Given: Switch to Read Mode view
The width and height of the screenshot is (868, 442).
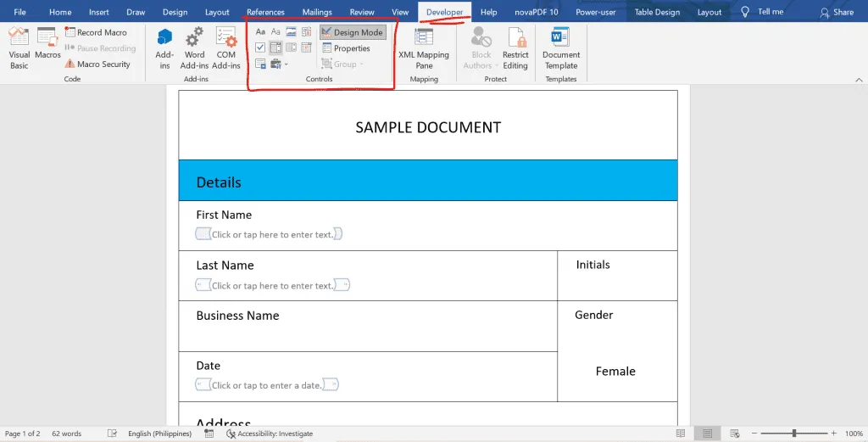Looking at the screenshot, I should click(x=681, y=434).
